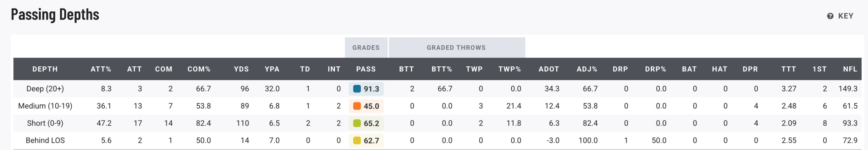Select the GRADES column group tab
Image resolution: width=868 pixels, height=150 pixels.
[366, 47]
